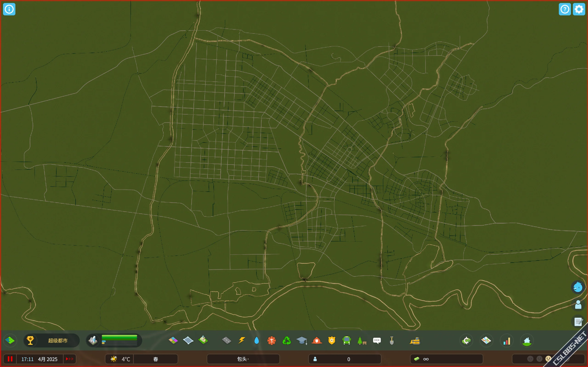Viewport: 588px width, 367px height.
Task: Click the neutral yellow happiness face
Action: point(548,359)
